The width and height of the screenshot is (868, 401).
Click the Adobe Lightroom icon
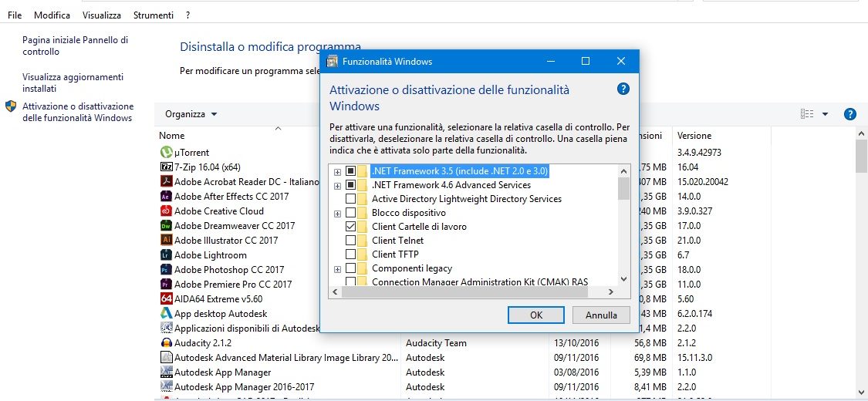click(x=166, y=255)
